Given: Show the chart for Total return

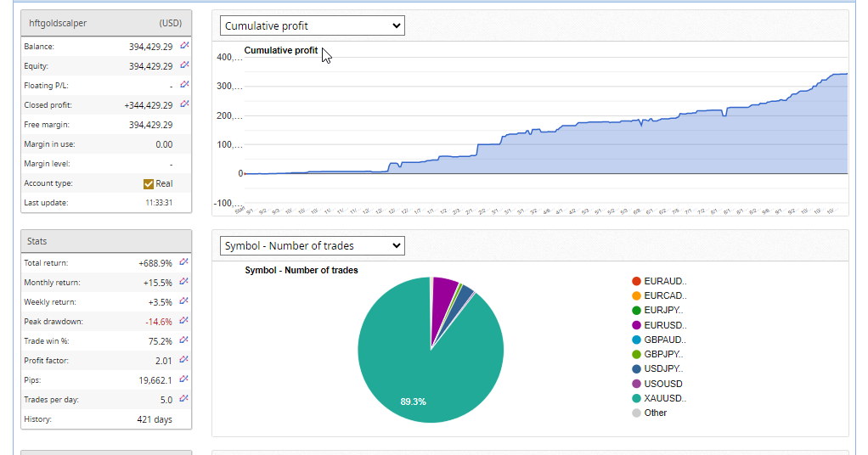Looking at the screenshot, I should 184,262.
